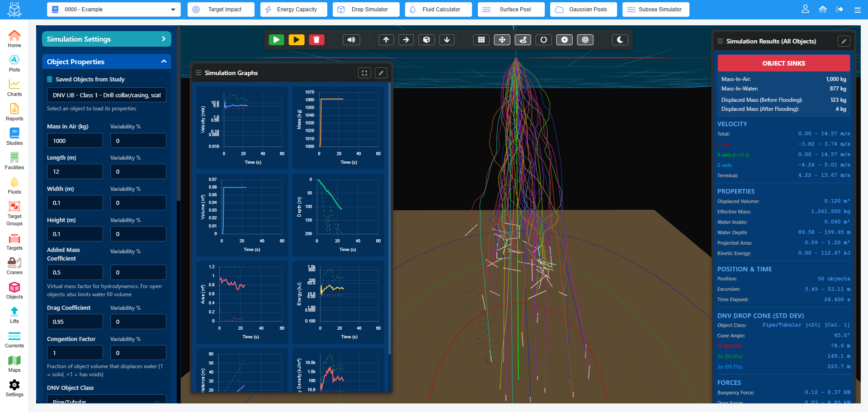Open the Fluid Calculator
The height and width of the screenshot is (412, 868).
[438, 9]
